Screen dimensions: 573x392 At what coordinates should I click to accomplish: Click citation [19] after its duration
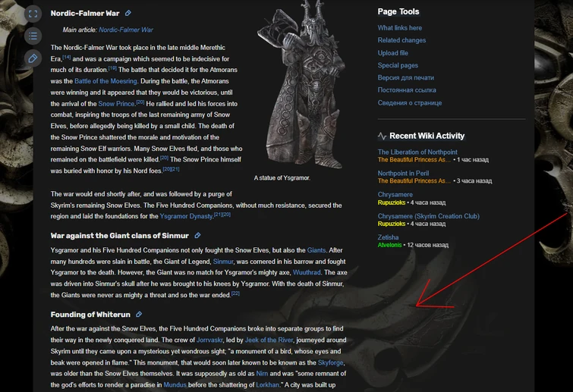point(112,68)
